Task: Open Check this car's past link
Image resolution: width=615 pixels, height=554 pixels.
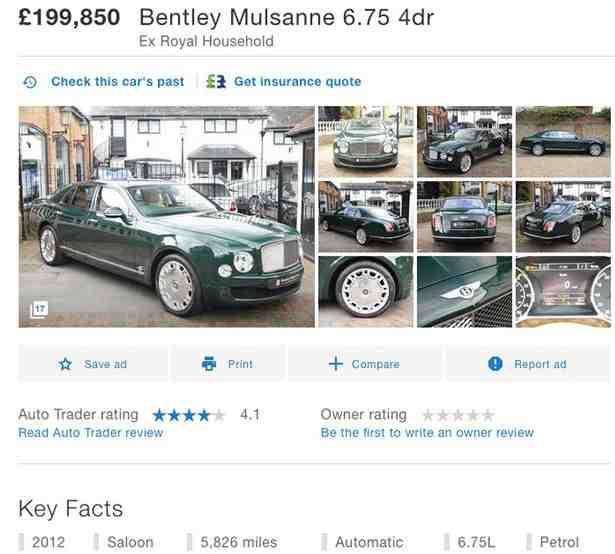Action: click(118, 82)
